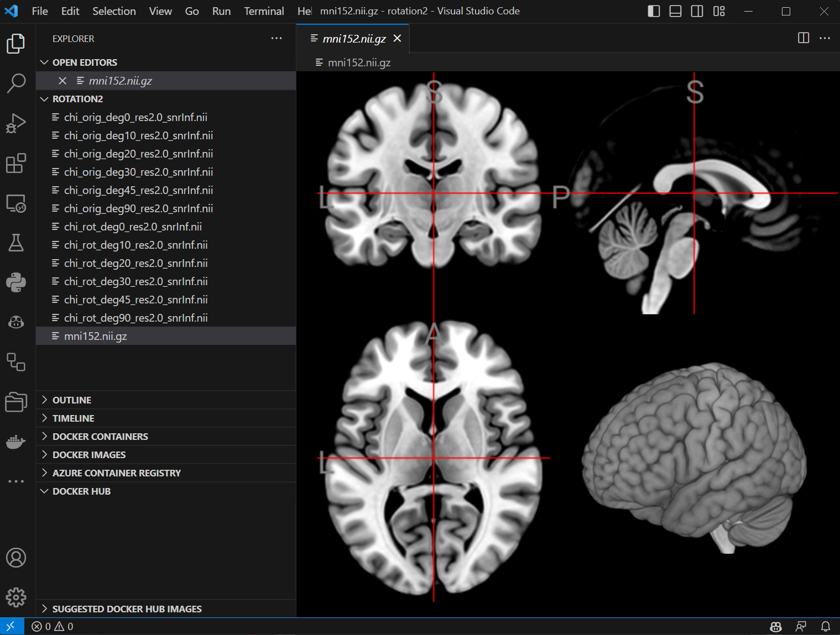Open the Python extension view
This screenshot has height=635, width=840.
[x=16, y=282]
